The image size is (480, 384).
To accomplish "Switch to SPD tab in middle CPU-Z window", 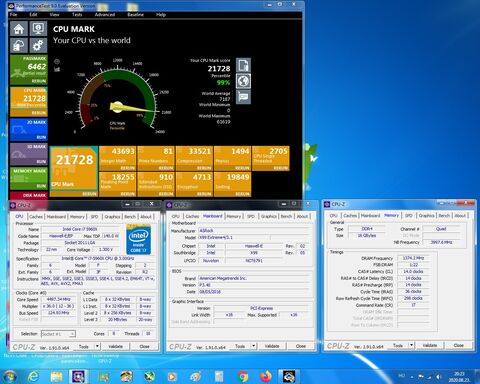I will click(251, 216).
